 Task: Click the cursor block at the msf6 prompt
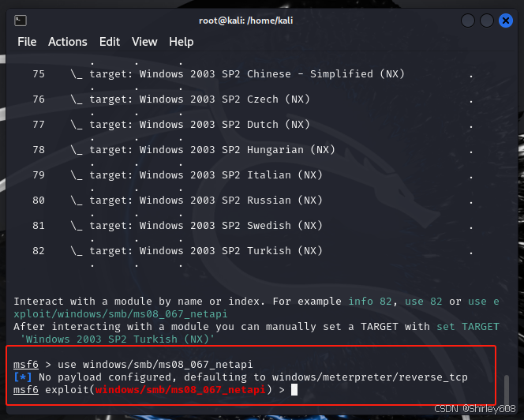click(x=294, y=389)
